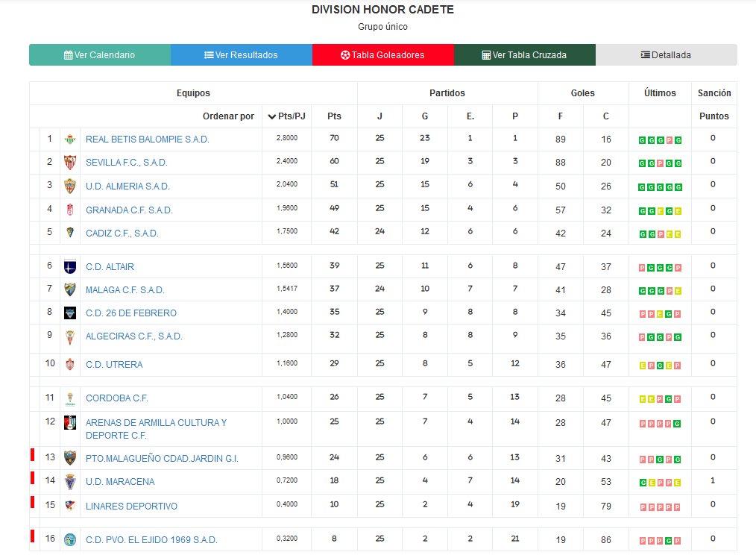This screenshot has width=756, height=558.
Task: Click C.D. Altair crest icon
Action: click(70, 267)
